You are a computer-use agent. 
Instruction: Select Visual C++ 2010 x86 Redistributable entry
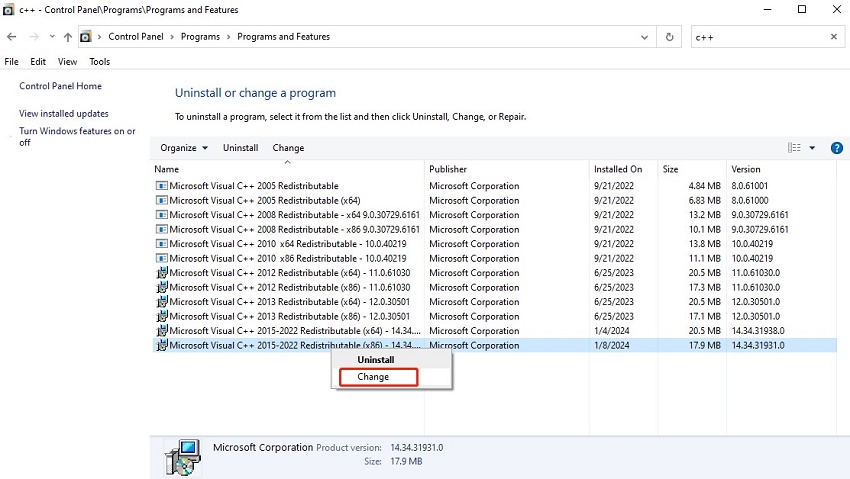tap(287, 258)
